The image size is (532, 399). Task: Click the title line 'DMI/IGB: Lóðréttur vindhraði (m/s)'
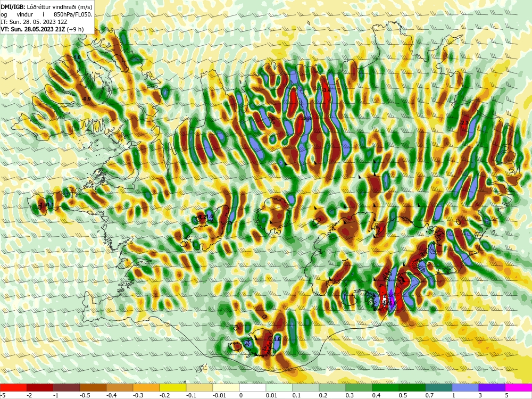pos(46,7)
